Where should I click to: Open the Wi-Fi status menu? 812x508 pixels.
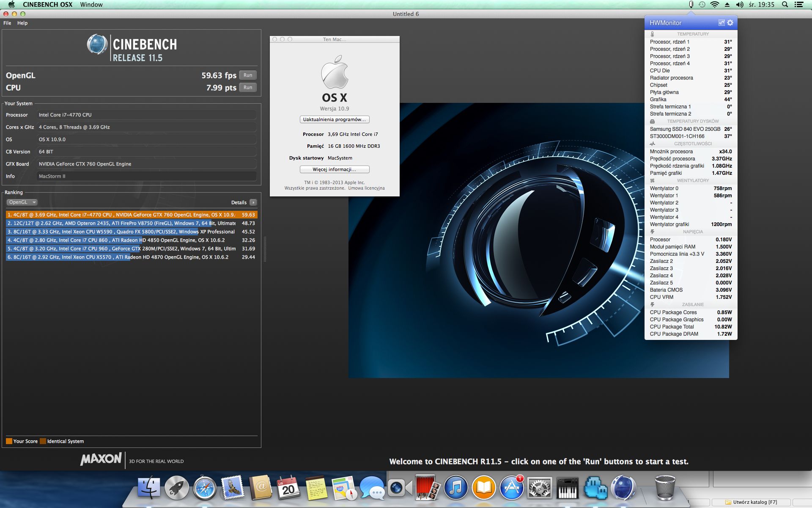(x=715, y=5)
